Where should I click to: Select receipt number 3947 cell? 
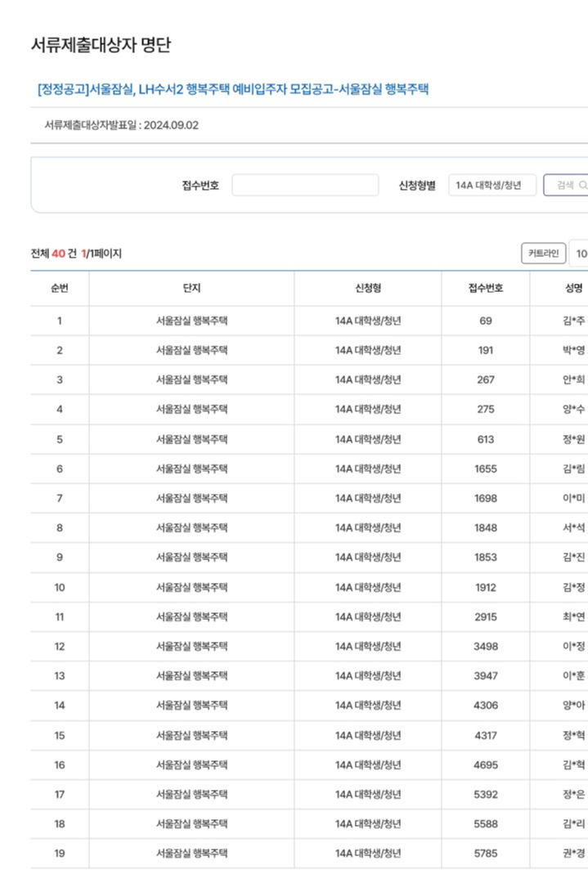(x=486, y=675)
